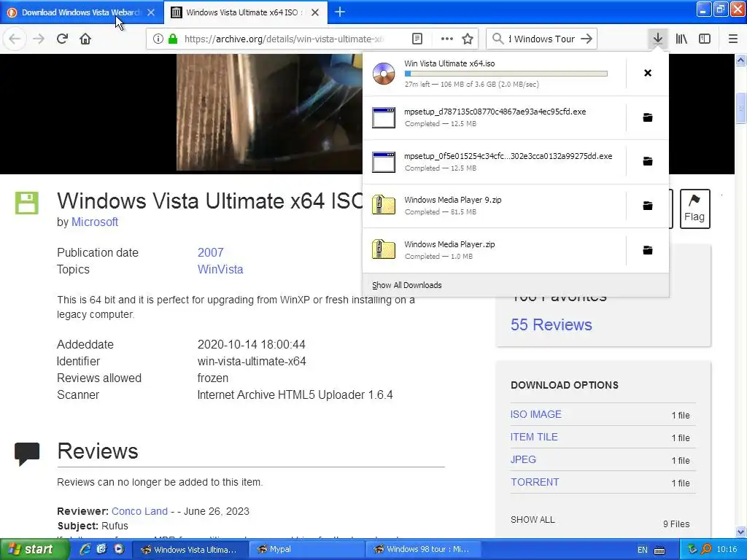Open a new browser tab

coord(340,12)
